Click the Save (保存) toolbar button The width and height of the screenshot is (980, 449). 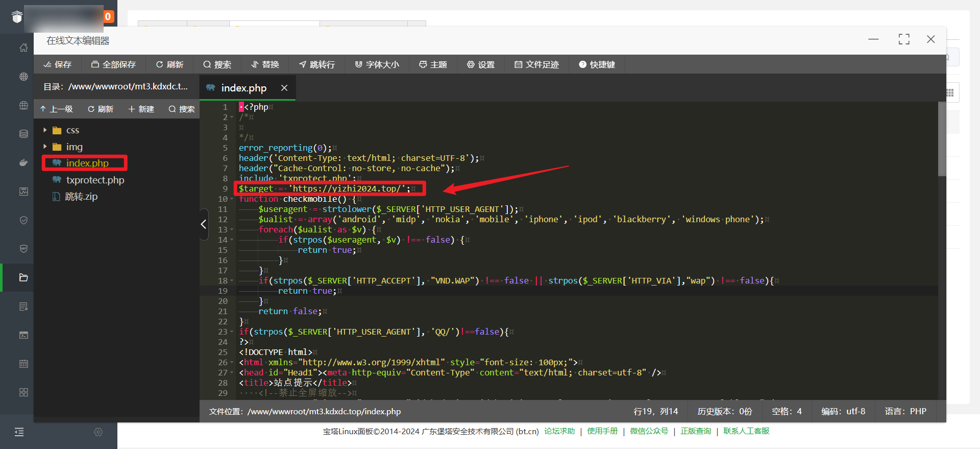pyautogui.click(x=57, y=64)
